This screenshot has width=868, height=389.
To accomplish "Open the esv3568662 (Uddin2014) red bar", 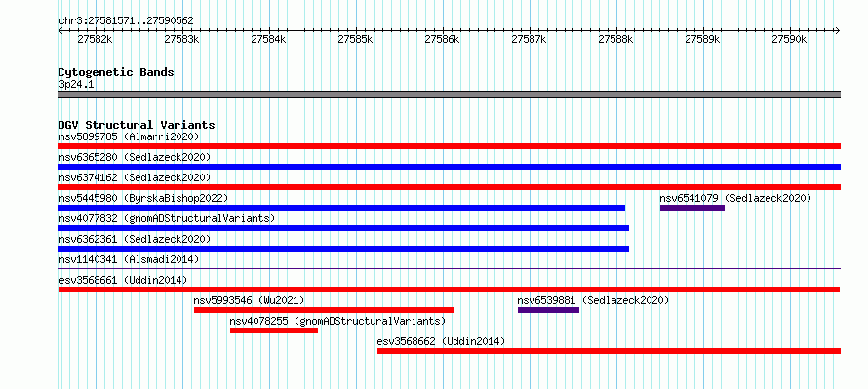I will point(609,351).
